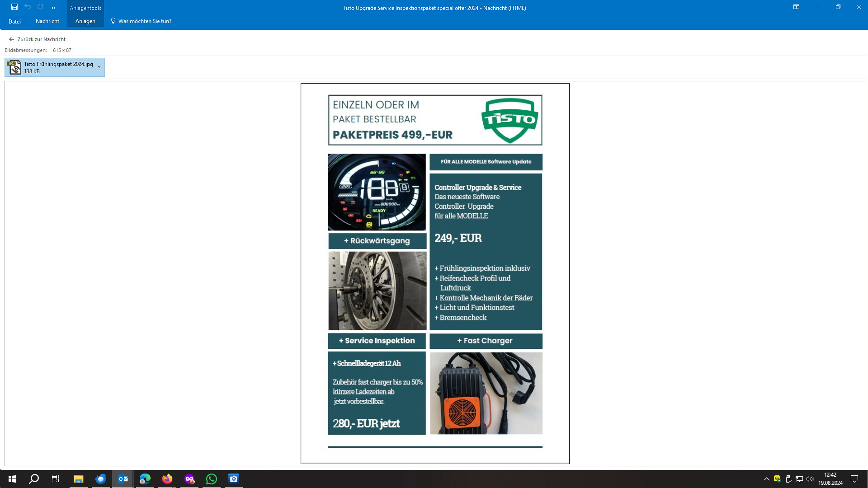This screenshot has width=868, height=488.
Task: Click the Save icon in quick access toolbar
Action: [14, 7]
